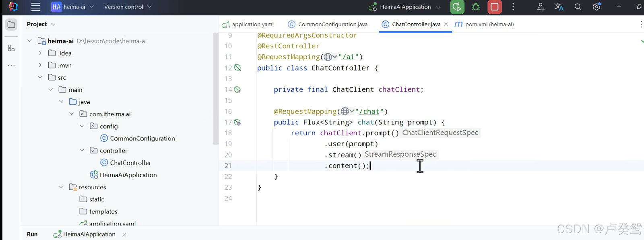Click endpoint gutter icon on line 17

238,122
